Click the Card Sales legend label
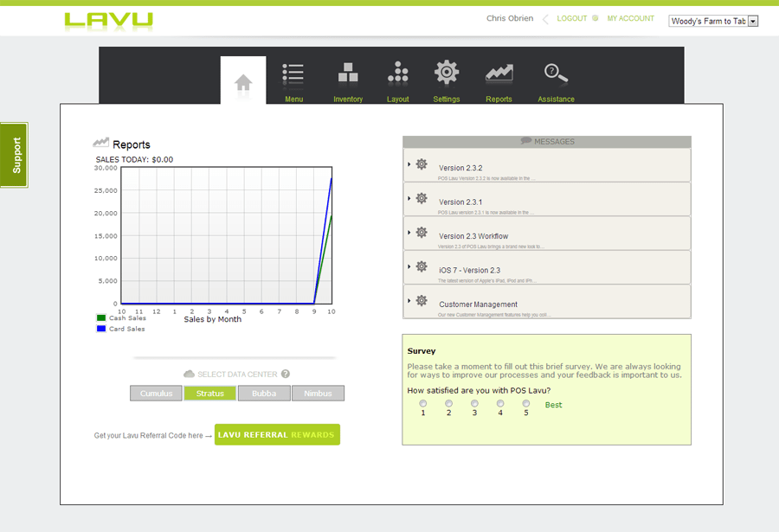The height and width of the screenshot is (532, 779). point(127,329)
